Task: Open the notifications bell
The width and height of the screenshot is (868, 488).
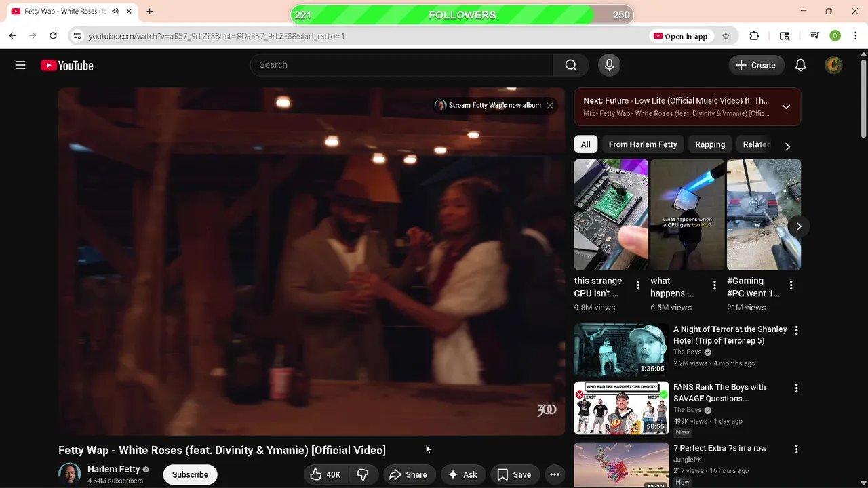Action: 800,65
